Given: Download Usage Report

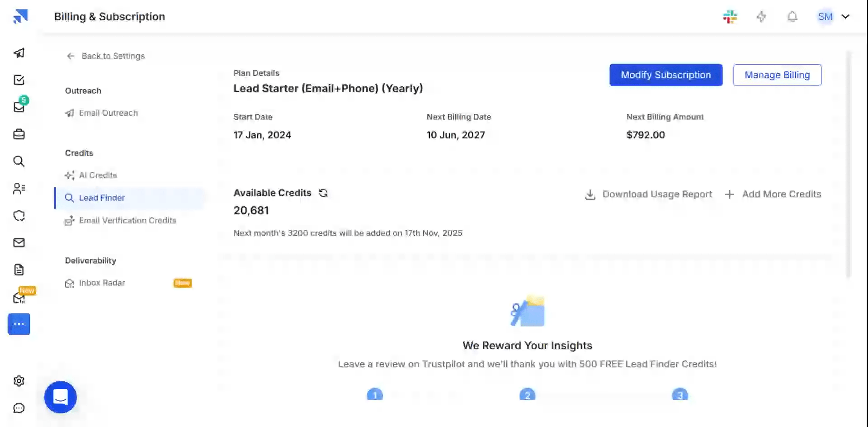Looking at the screenshot, I should (648, 195).
